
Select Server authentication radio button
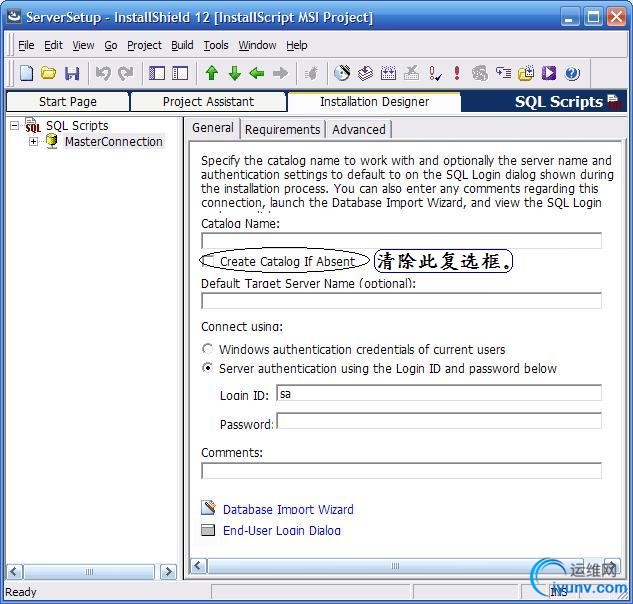[x=208, y=368]
